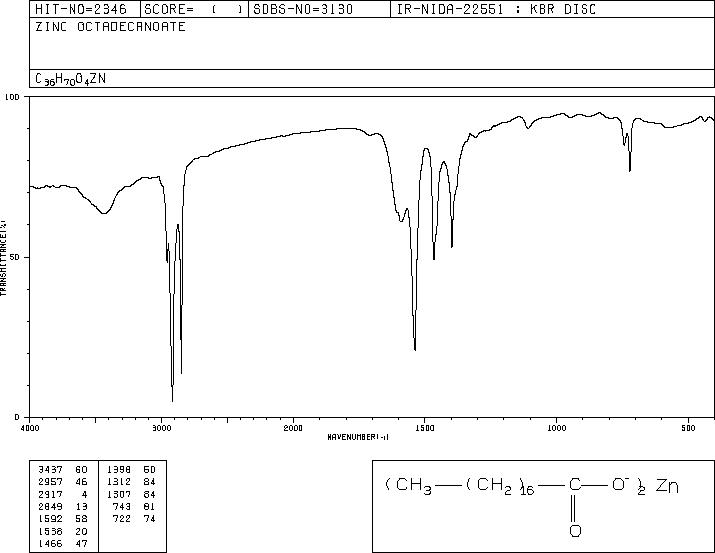Select the 2917 peak table entry

pos(51,494)
